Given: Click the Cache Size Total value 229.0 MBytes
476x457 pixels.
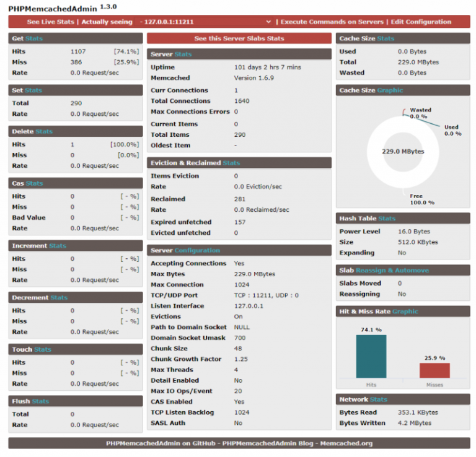Looking at the screenshot, I should [x=418, y=62].
